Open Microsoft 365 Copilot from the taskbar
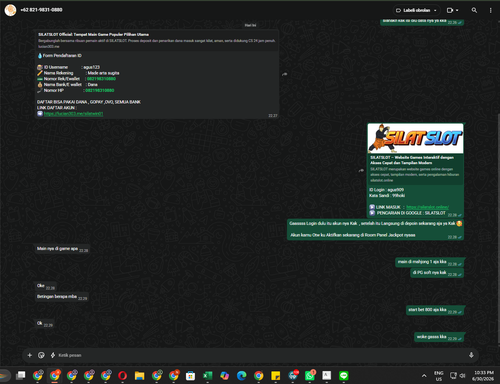The height and width of the screenshot is (384, 500). tap(224, 376)
